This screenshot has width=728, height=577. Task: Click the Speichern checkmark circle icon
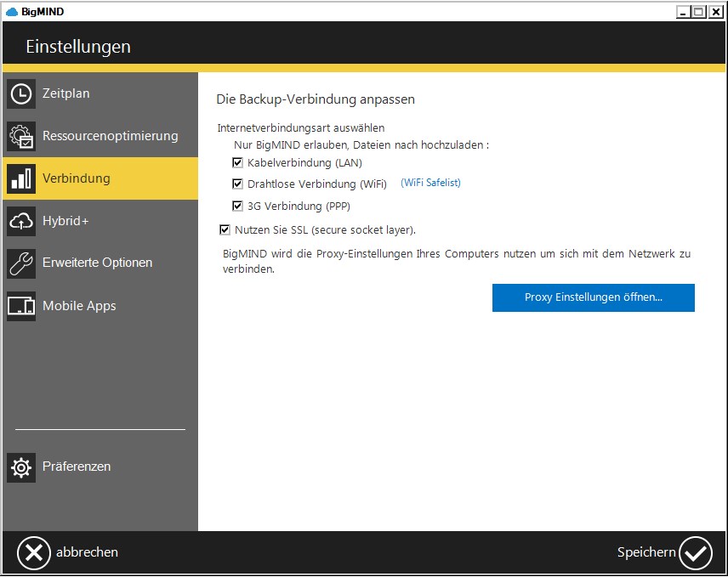695,553
